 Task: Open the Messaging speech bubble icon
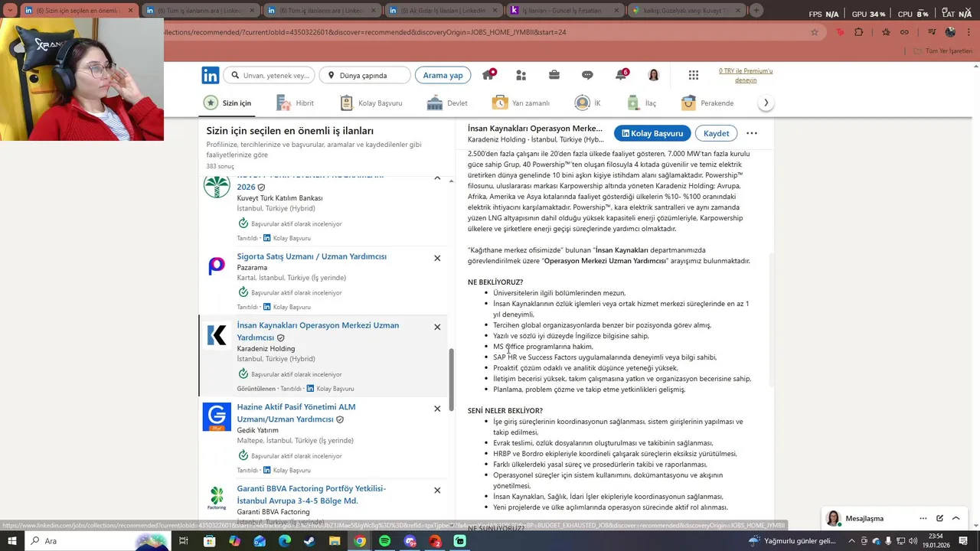(587, 75)
